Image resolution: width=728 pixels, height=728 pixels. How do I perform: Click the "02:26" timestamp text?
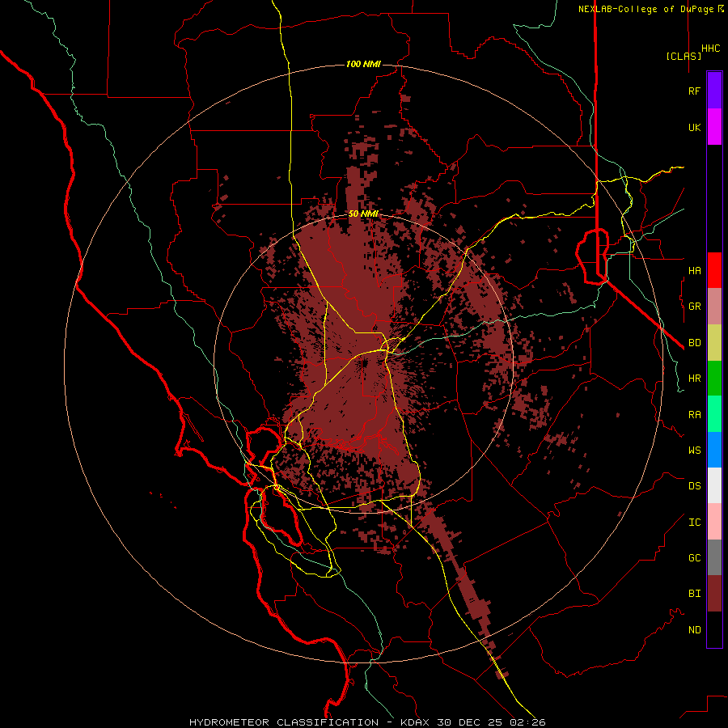527,722
